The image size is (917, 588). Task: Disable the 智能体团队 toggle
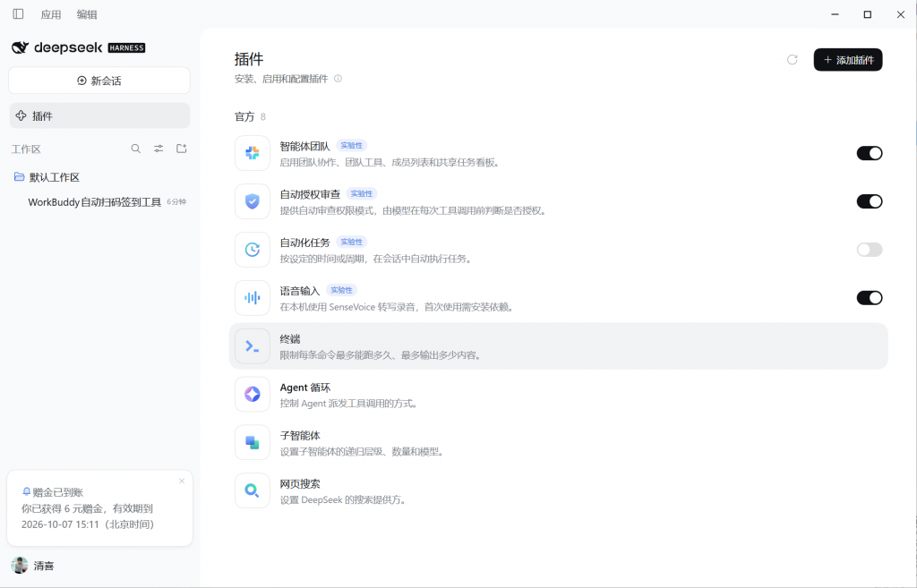pos(870,153)
